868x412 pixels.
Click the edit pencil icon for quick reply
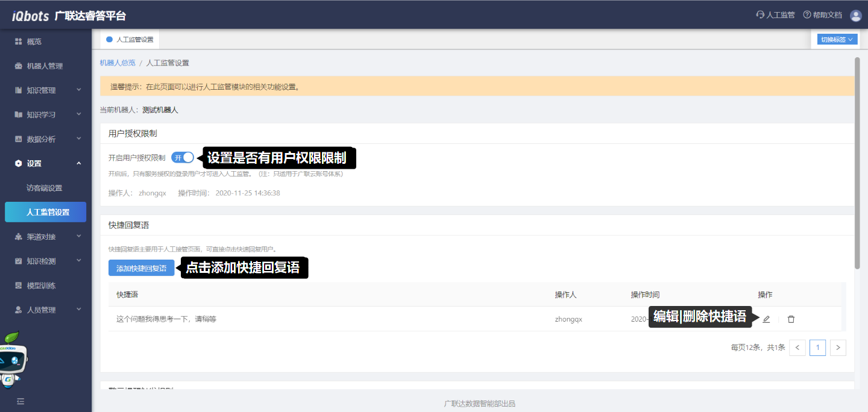766,319
